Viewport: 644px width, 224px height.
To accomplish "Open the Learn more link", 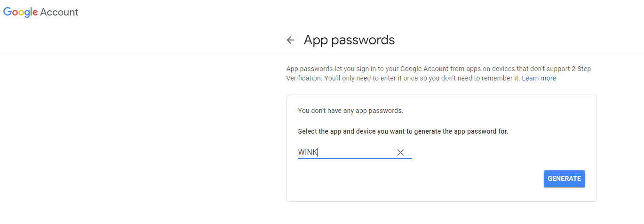I will [x=539, y=78].
